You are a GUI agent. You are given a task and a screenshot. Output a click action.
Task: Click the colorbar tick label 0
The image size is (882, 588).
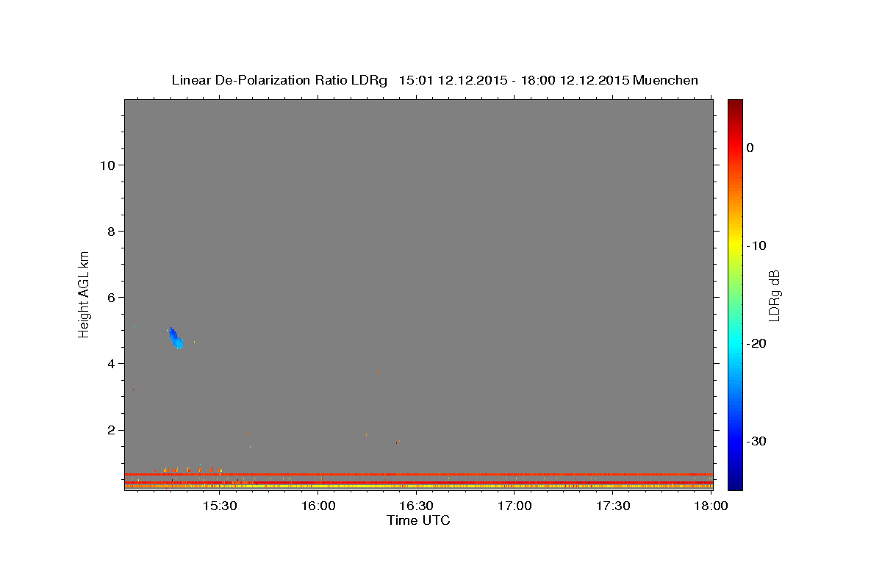click(750, 148)
